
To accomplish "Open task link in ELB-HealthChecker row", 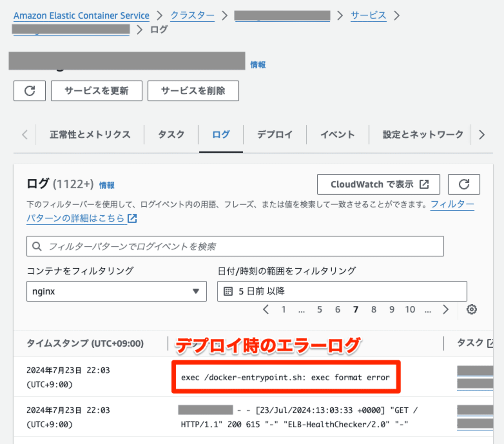I will pyautogui.click(x=475, y=417).
